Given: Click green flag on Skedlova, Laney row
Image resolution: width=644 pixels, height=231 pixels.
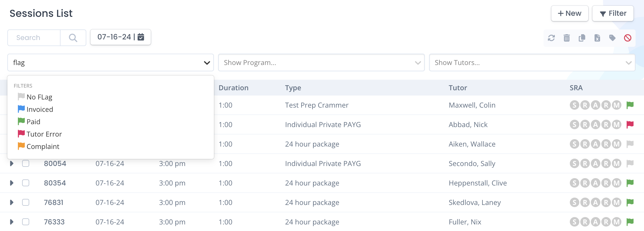Looking at the screenshot, I should pos(630,202).
